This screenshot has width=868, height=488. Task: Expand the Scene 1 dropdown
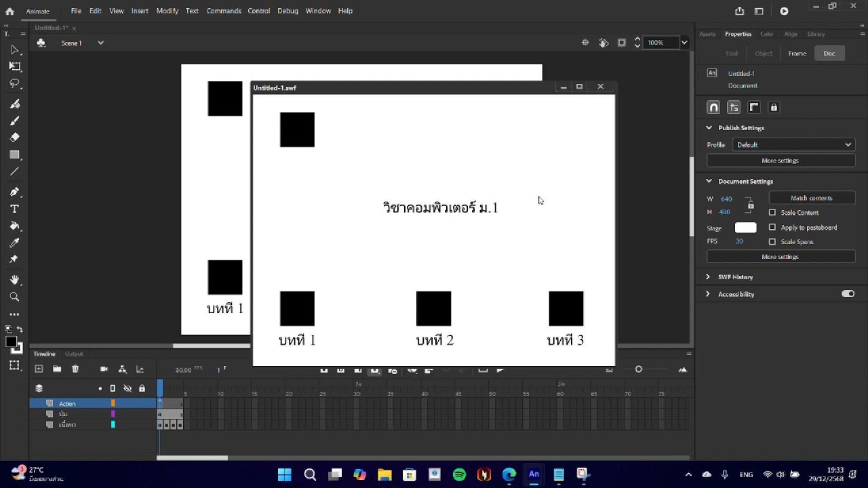[x=100, y=43]
